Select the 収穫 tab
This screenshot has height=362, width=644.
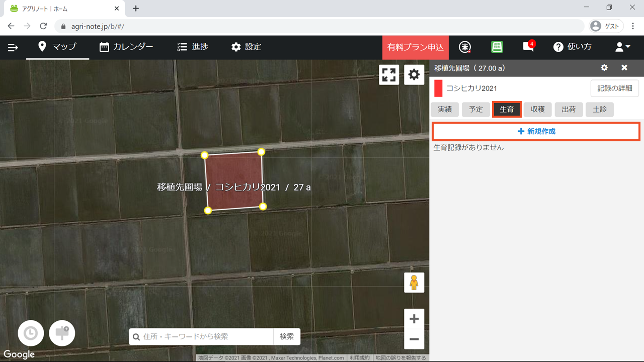[x=538, y=110]
